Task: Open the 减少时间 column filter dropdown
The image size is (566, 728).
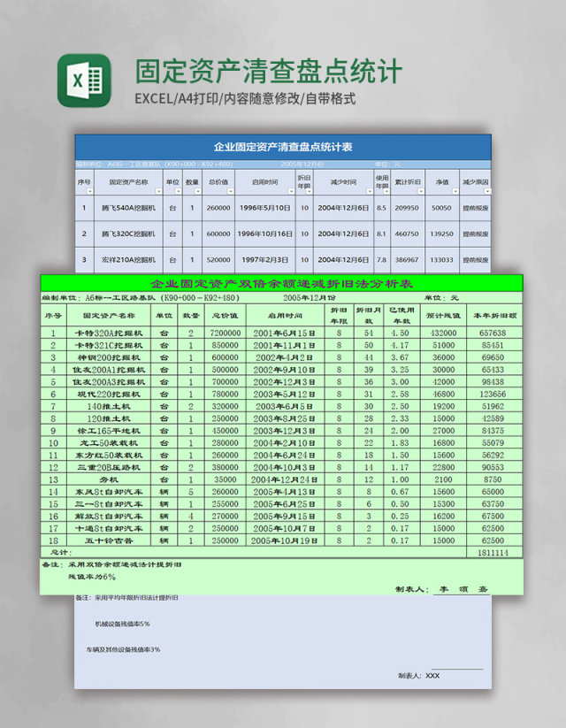Action: 370,191
